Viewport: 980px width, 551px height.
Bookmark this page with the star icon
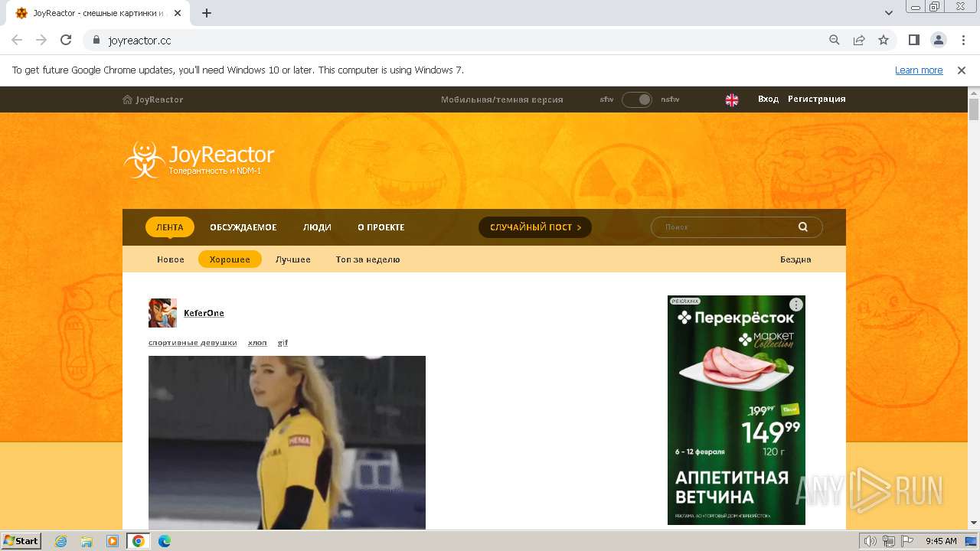point(884,40)
